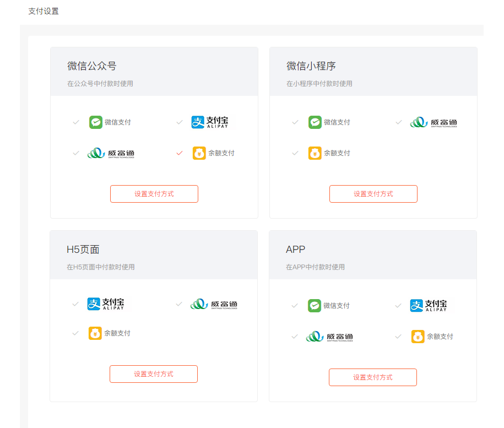Toggle checkmark beside 威富通 in 微信小程序 card
Viewport: 504px width, 428px height.
pos(399,122)
